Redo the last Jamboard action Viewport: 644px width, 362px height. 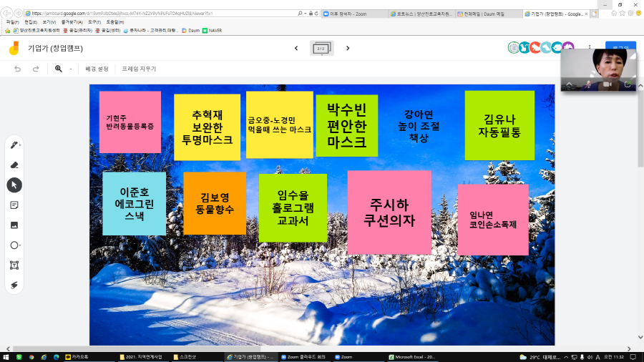[x=36, y=69]
